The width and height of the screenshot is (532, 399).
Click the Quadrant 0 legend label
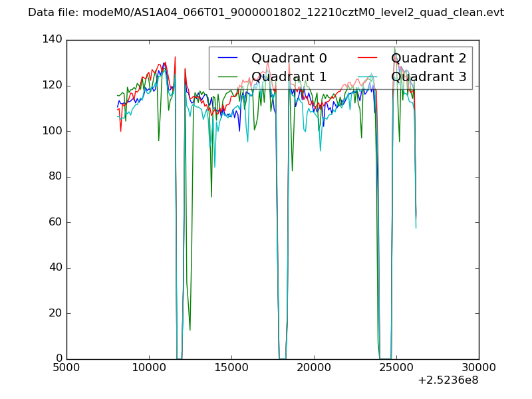[289, 59]
